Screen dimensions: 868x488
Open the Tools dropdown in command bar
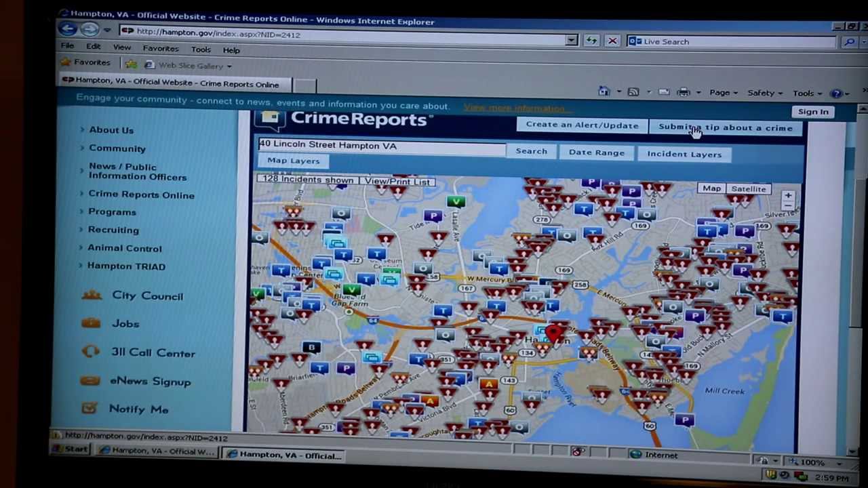click(806, 94)
